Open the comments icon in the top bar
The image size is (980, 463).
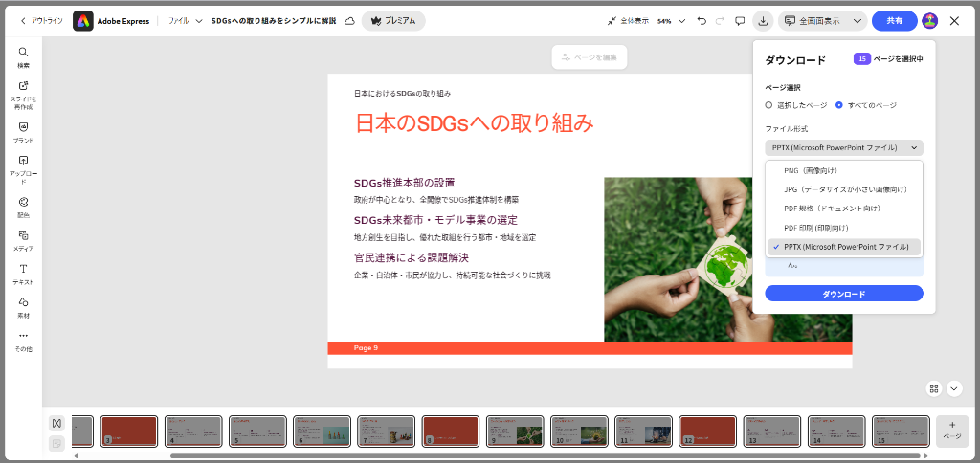(x=740, y=21)
